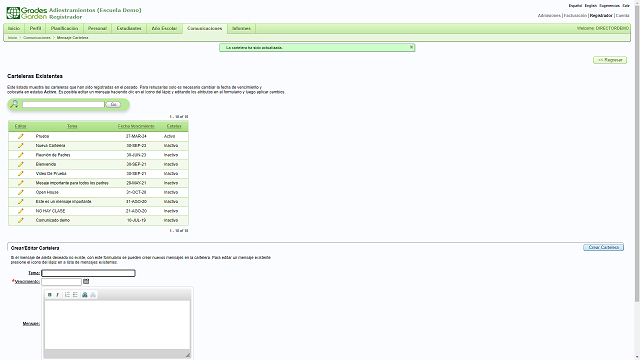Open the Sugerencias link
640x360 pixels.
[609, 6]
